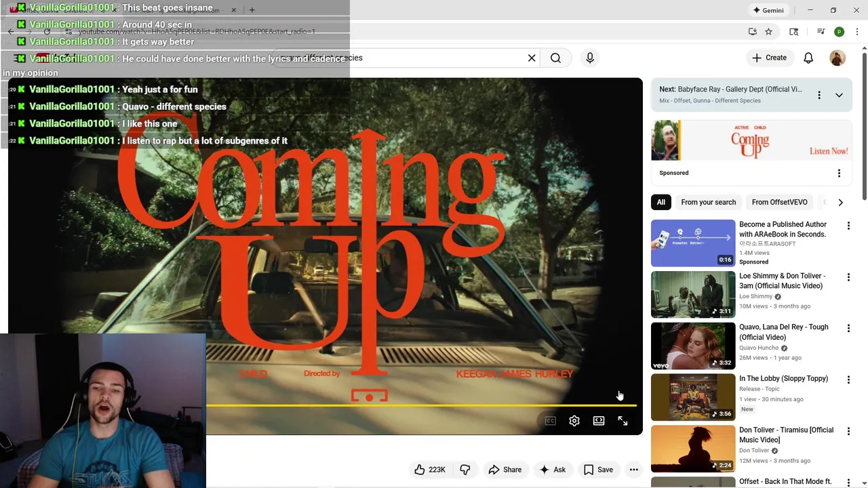Click the Ask button
Screen dimensions: 868x488
tap(553, 470)
